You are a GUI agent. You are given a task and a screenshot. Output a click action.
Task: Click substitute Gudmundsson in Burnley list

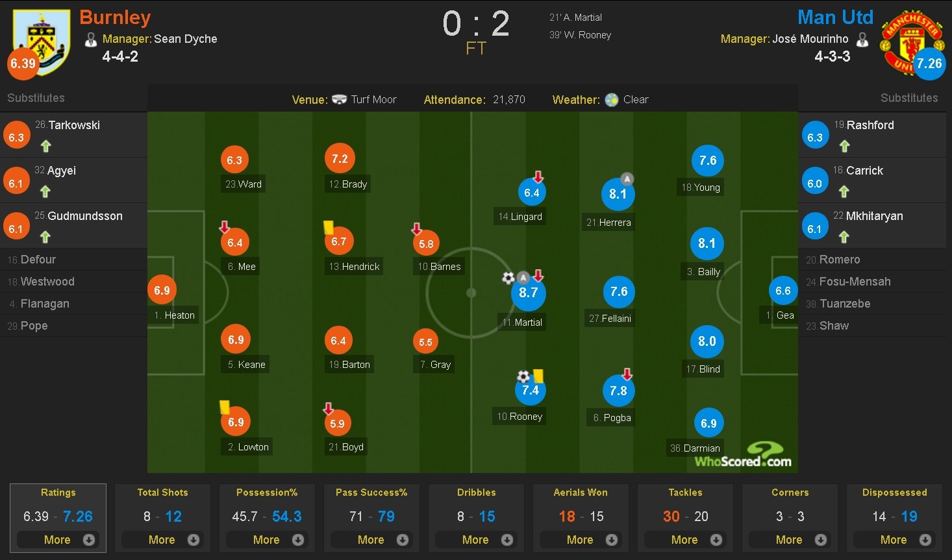84,216
